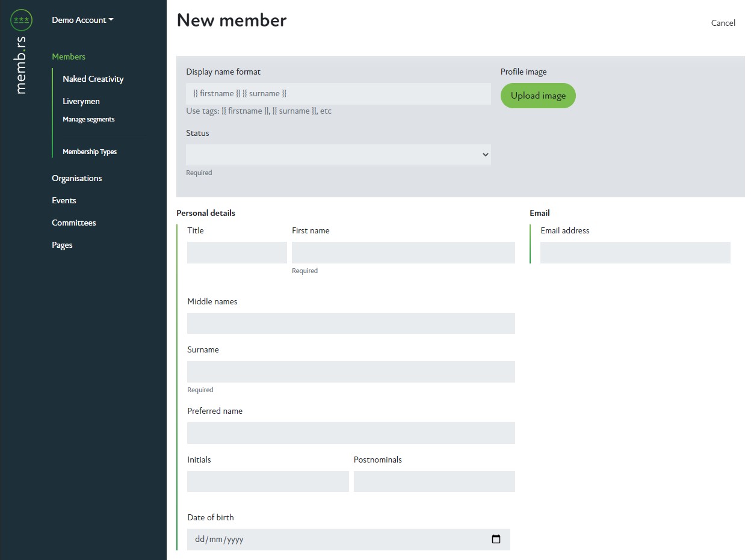
Task: Navigate to Organisations
Action: (77, 178)
